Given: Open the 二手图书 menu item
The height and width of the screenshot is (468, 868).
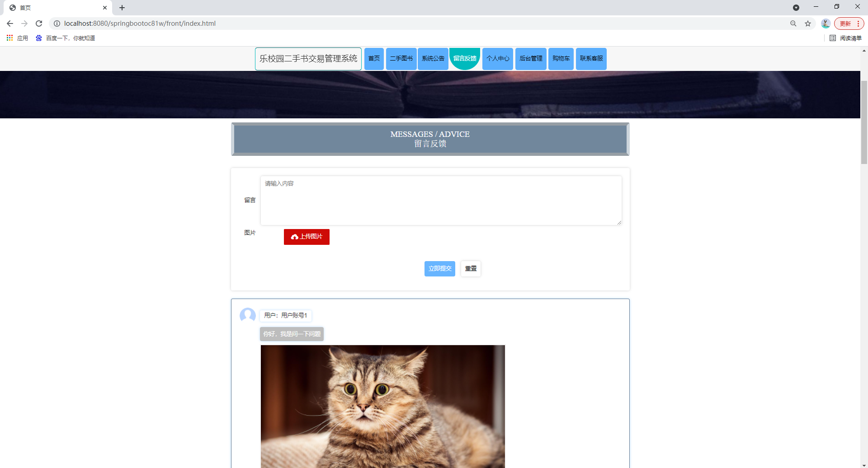Looking at the screenshot, I should point(401,59).
